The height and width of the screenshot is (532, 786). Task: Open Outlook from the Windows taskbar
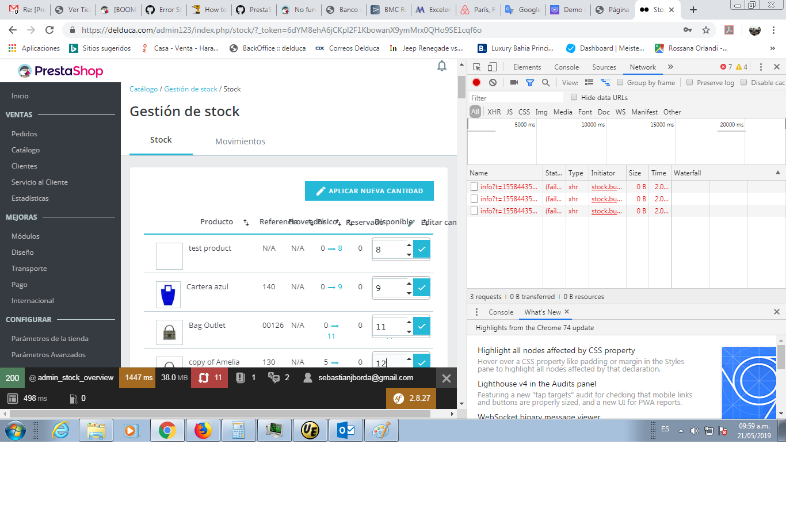346,430
